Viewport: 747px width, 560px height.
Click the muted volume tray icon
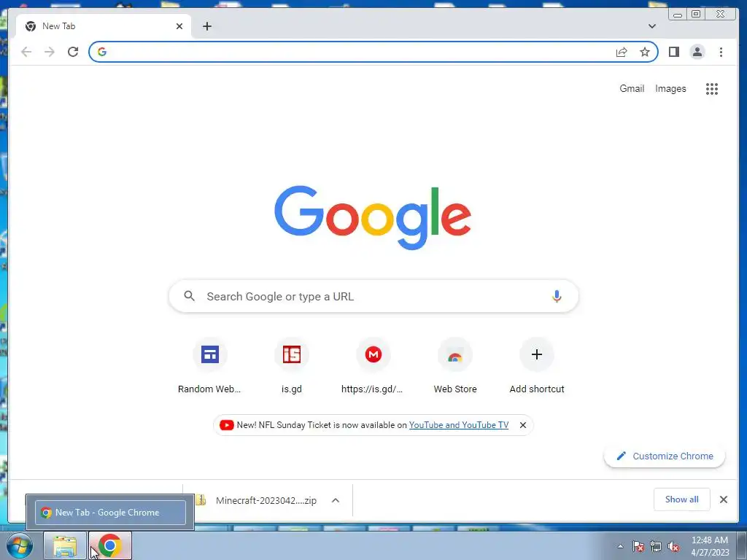coord(673,546)
